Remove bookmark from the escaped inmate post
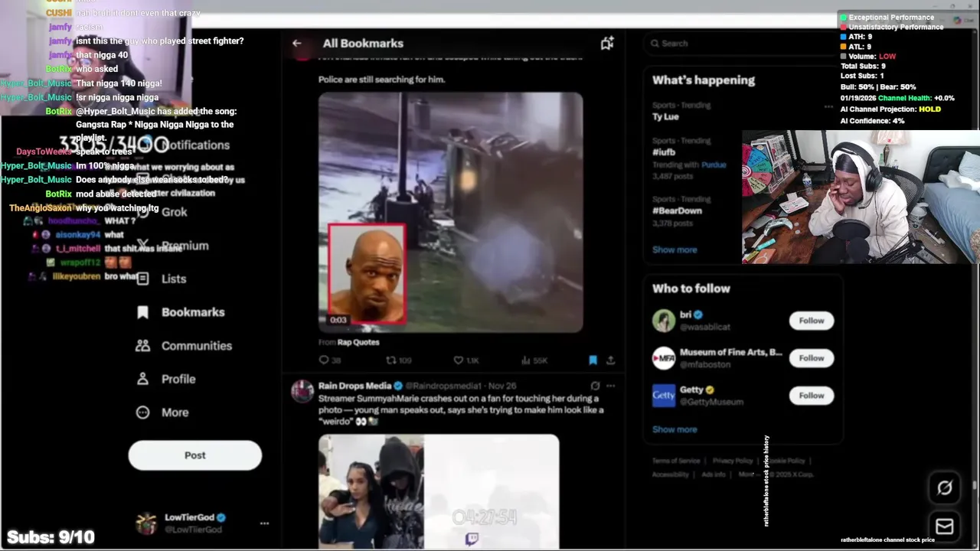The image size is (980, 551). [x=593, y=360]
